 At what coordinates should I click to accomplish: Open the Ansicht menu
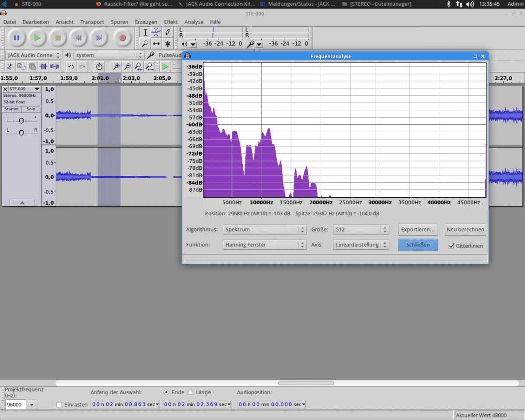coord(65,22)
